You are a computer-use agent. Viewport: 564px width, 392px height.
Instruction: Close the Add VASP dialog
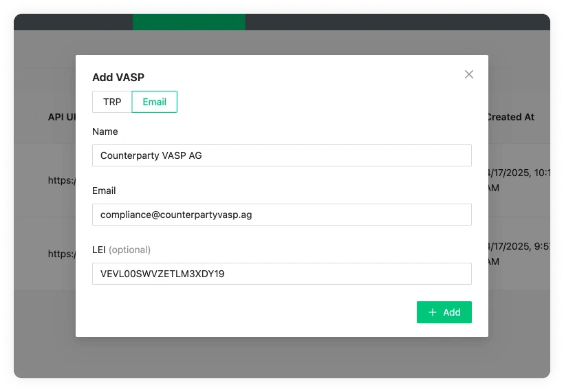point(469,74)
